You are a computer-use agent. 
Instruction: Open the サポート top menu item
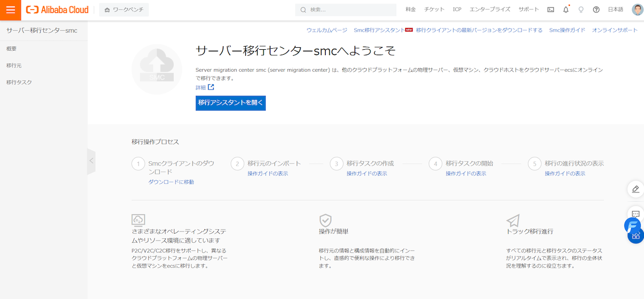tap(529, 10)
